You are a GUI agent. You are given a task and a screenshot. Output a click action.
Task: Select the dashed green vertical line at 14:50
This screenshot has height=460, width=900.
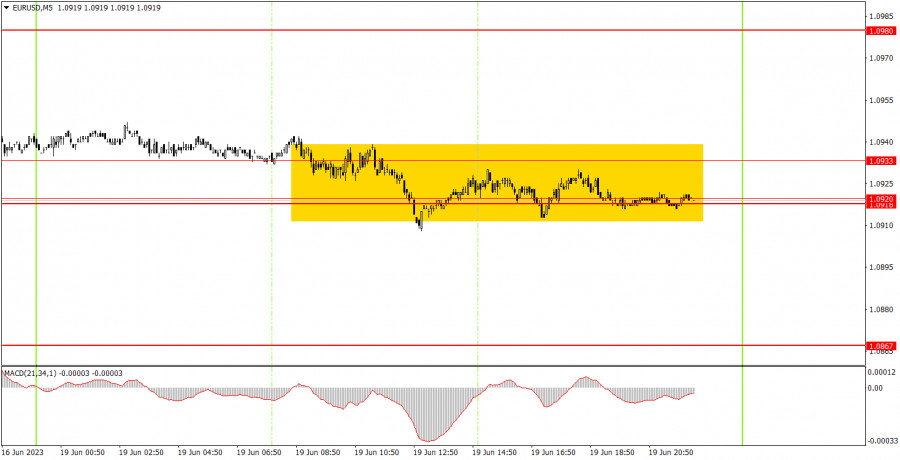(478, 223)
